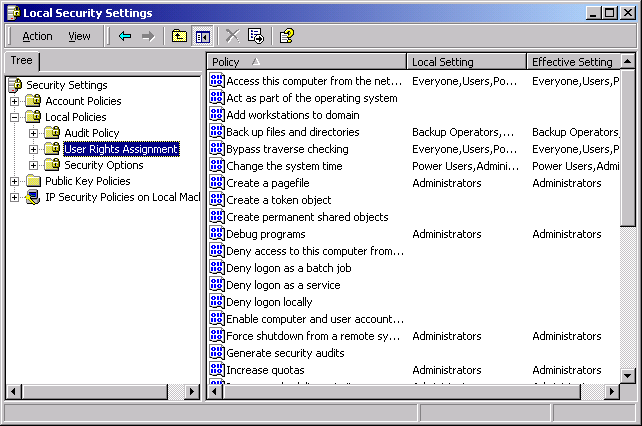Open the Action menu
This screenshot has height=426, width=642.
point(37,36)
